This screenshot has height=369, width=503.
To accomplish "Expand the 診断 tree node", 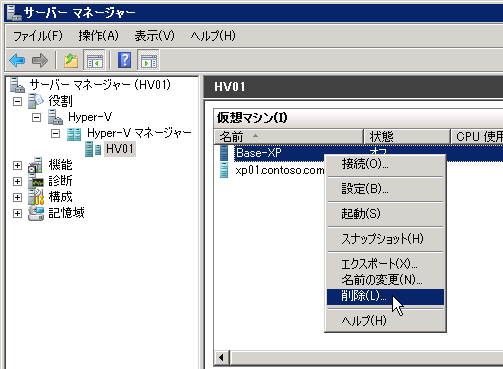I will 17,181.
